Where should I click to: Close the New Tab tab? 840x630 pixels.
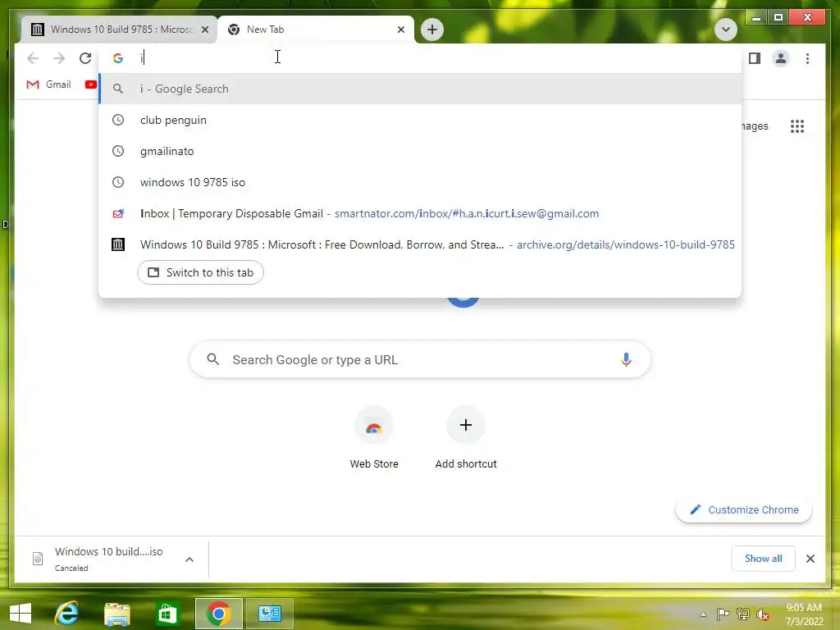(400, 30)
